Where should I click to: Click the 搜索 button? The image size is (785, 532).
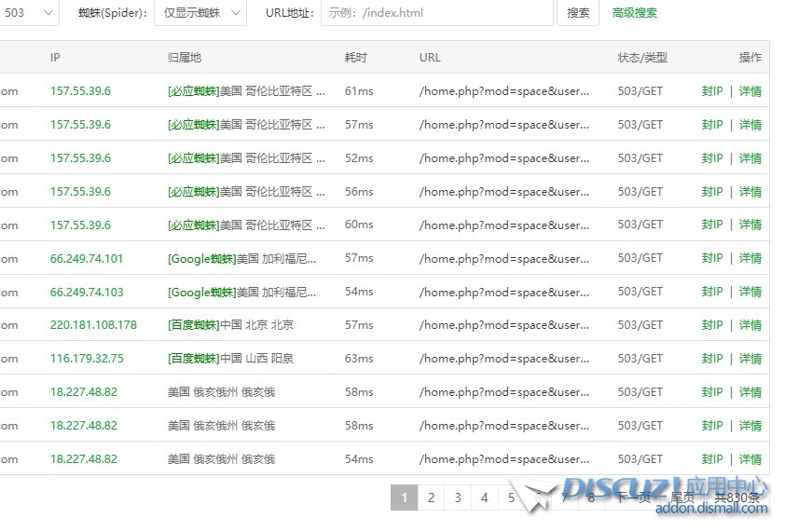(578, 12)
